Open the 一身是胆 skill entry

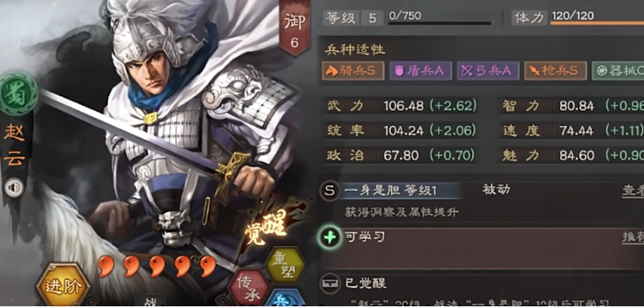coord(390,191)
